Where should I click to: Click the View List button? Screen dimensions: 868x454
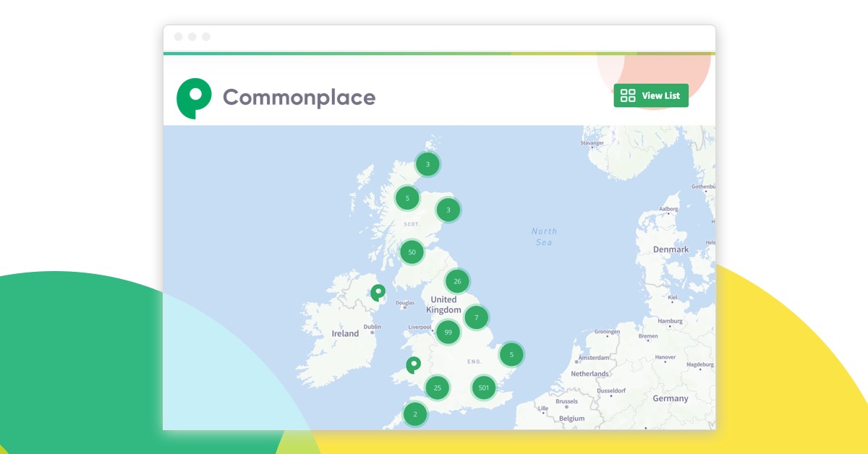(x=650, y=95)
